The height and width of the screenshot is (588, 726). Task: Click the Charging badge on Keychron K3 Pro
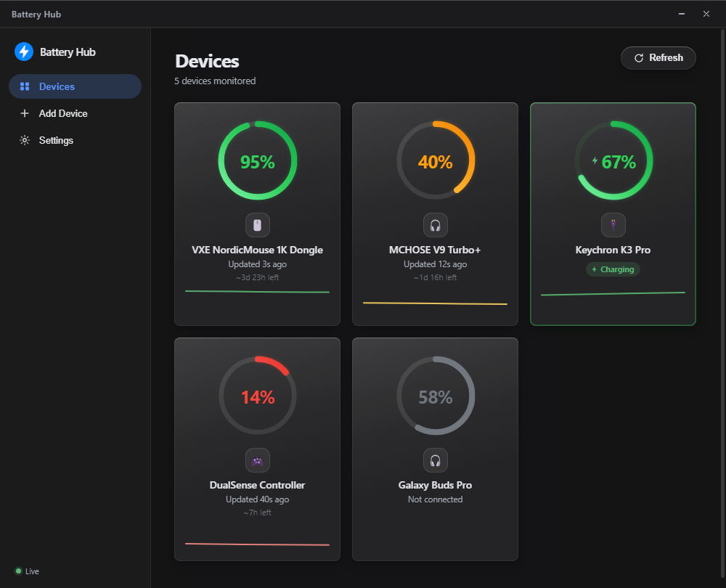(613, 269)
